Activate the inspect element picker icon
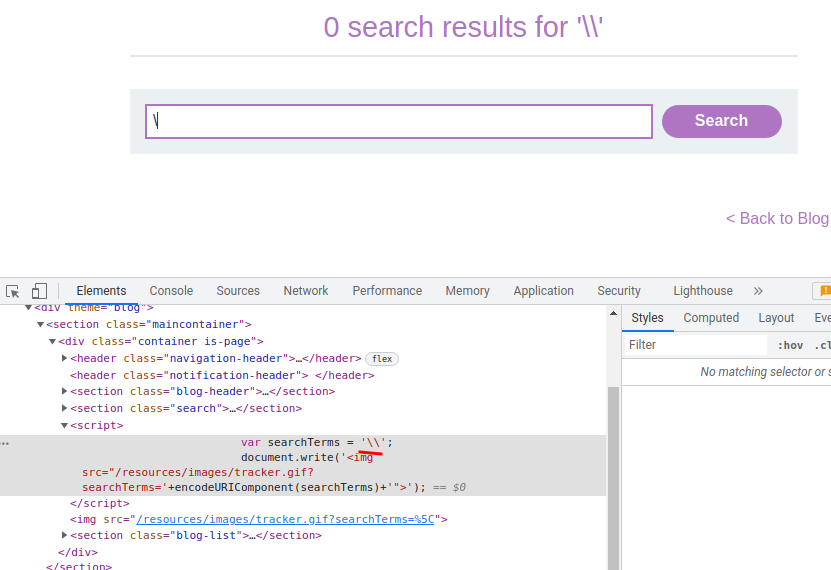The height and width of the screenshot is (570, 831). pyautogui.click(x=13, y=291)
